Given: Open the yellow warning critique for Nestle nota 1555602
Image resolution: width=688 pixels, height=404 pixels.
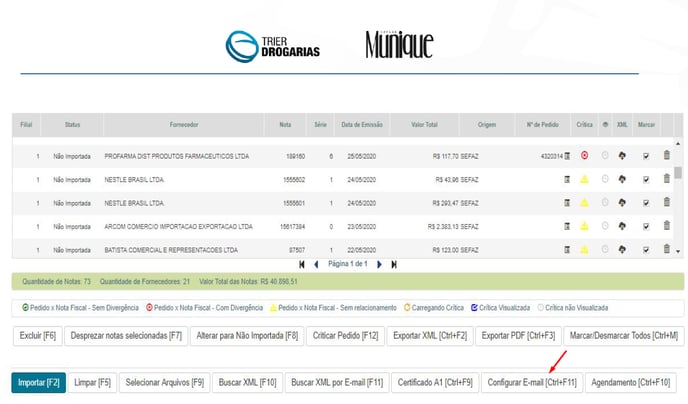Looking at the screenshot, I should click(x=584, y=179).
